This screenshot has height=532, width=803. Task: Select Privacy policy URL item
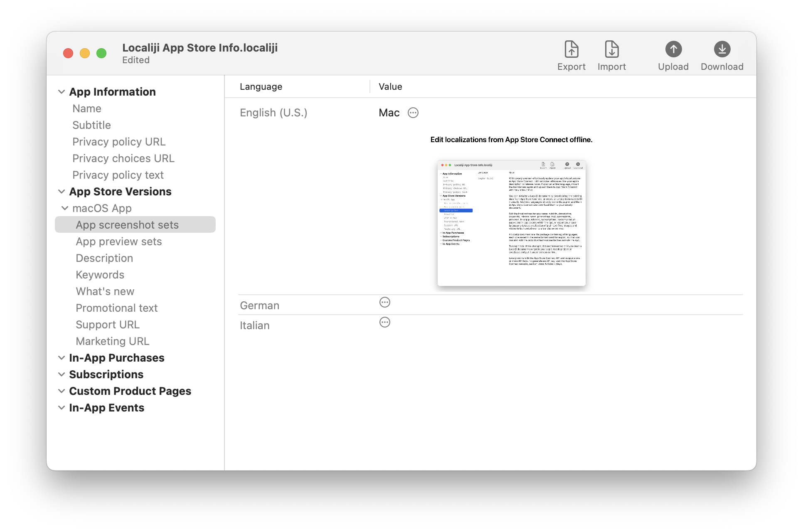119,142
